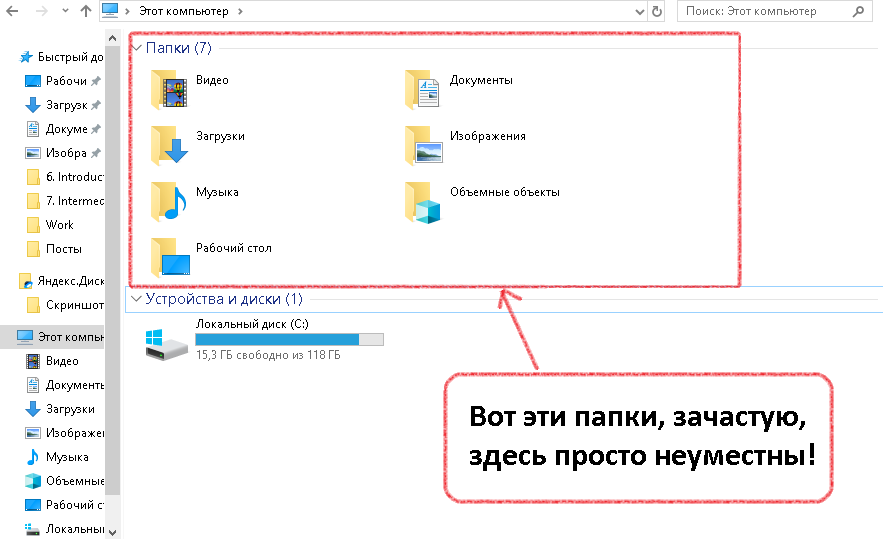This screenshot has height=539, width=883.
Task: Click the back navigation arrow
Action: 12,11
